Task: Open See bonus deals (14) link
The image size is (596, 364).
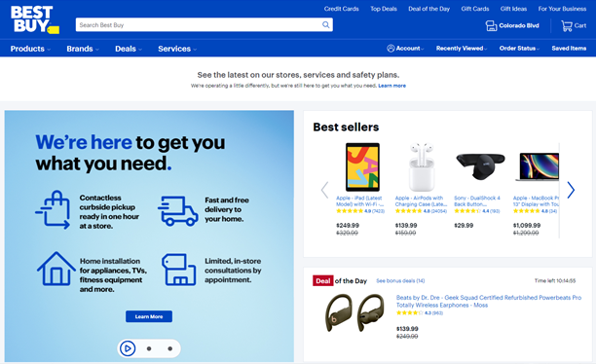Action: click(x=400, y=281)
